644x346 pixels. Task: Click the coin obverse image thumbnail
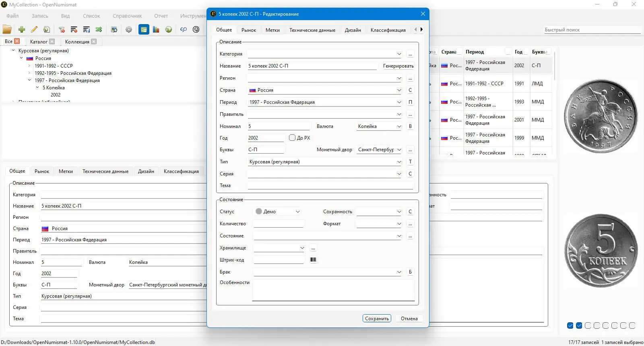(601, 116)
